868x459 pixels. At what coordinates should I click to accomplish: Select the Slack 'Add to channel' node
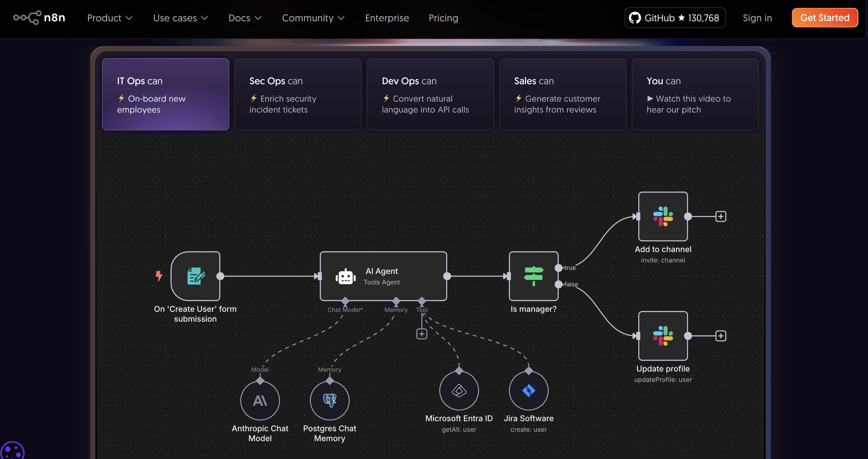662,216
